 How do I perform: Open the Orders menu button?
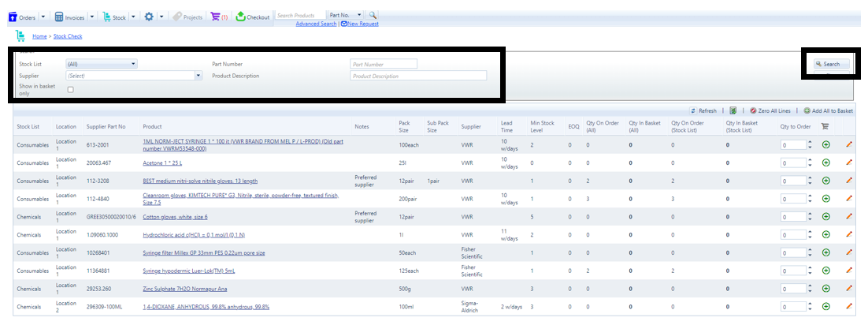click(22, 17)
